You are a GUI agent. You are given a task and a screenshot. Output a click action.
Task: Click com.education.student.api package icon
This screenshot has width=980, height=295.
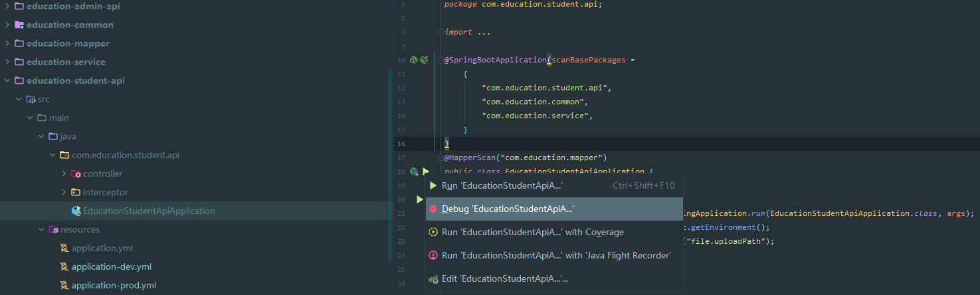[x=64, y=155]
